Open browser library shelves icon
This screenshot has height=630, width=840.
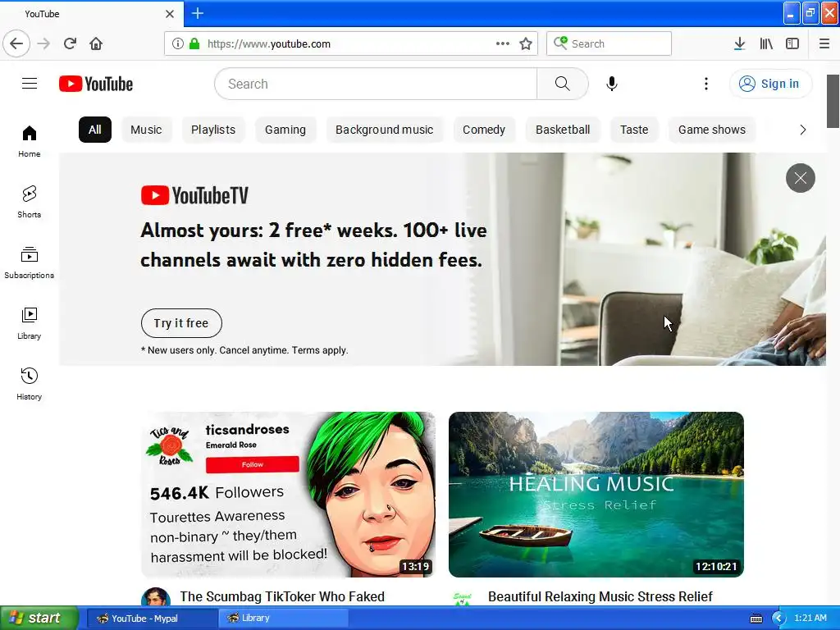point(766,43)
